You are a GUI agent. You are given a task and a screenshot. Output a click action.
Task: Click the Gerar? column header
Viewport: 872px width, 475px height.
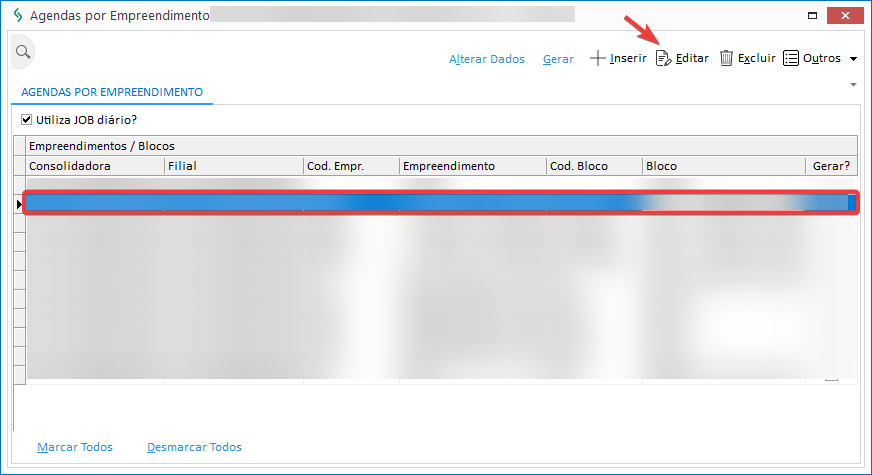(830, 166)
